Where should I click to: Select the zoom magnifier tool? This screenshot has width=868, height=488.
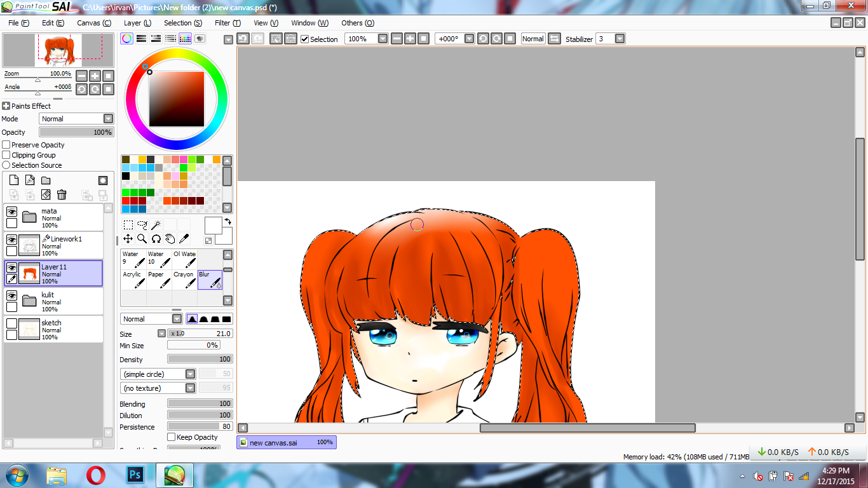pos(142,238)
